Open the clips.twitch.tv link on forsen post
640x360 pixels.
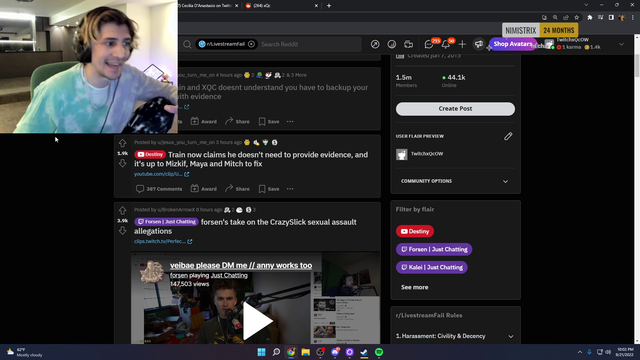pyautogui.click(x=163, y=241)
